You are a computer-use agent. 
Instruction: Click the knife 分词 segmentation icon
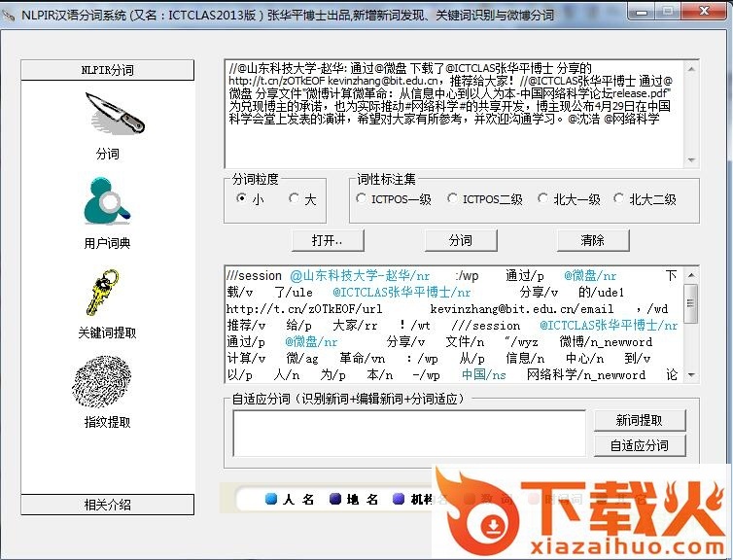(x=113, y=115)
